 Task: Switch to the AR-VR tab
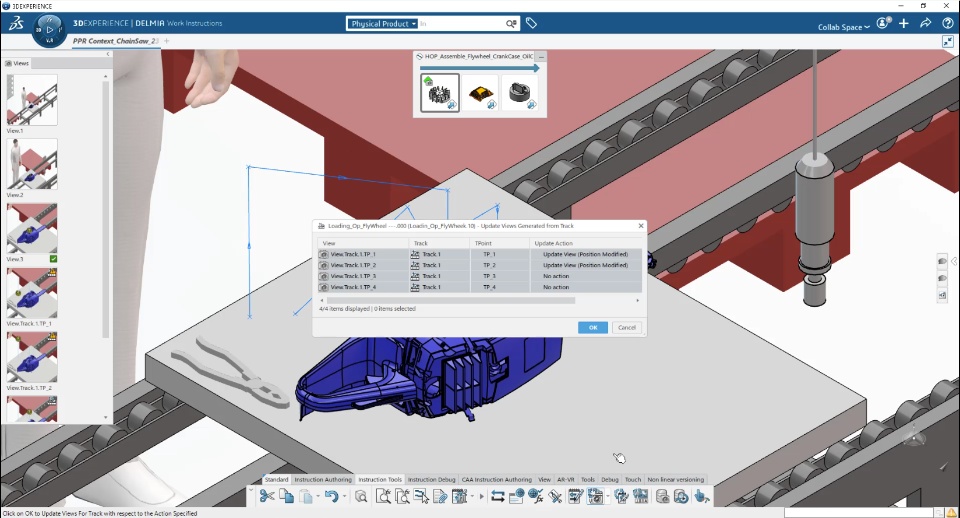[x=566, y=479]
